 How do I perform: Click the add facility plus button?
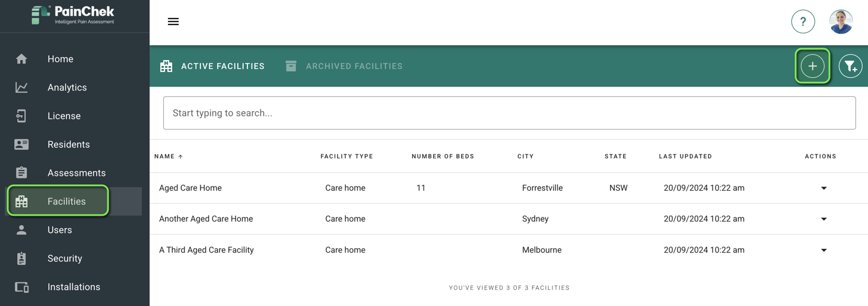812,66
